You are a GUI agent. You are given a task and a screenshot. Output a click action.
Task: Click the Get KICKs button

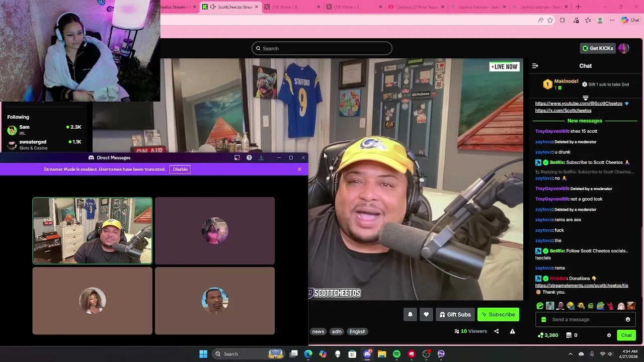click(x=598, y=48)
